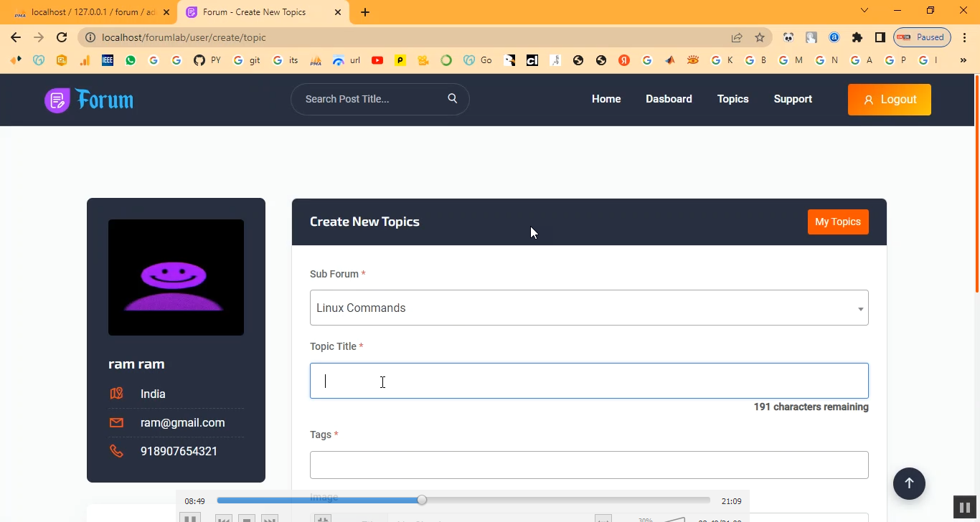Image resolution: width=980 pixels, height=522 pixels.
Task: Open a new browser tab
Action: (365, 12)
